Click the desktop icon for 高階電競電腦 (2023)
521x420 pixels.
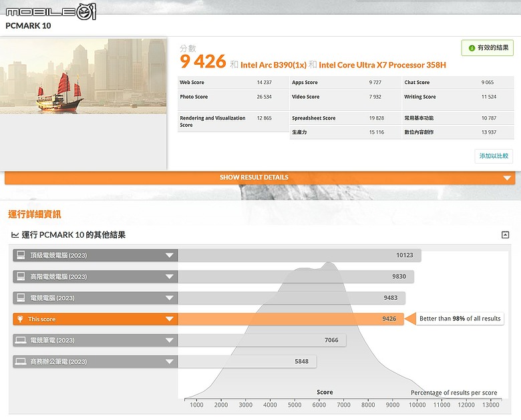(x=21, y=276)
